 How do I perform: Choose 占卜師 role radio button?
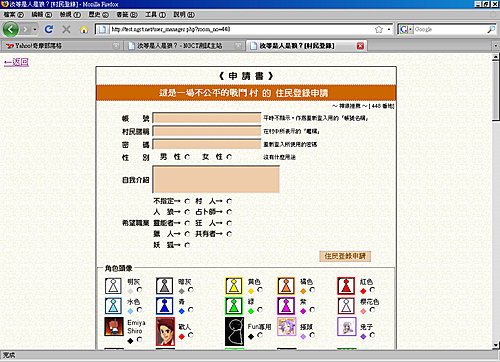tap(229, 212)
